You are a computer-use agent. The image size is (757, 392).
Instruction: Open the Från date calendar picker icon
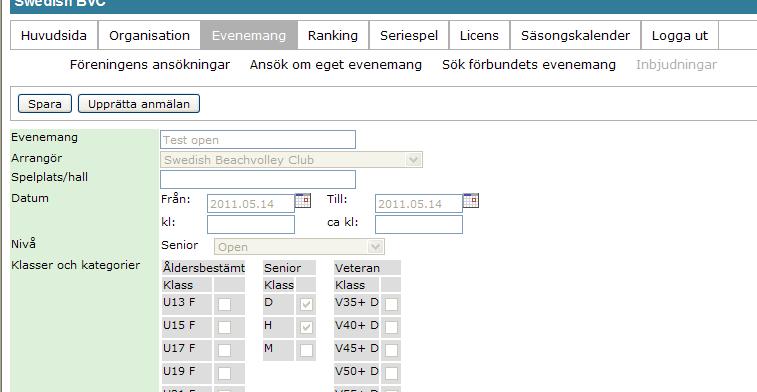[x=303, y=200]
